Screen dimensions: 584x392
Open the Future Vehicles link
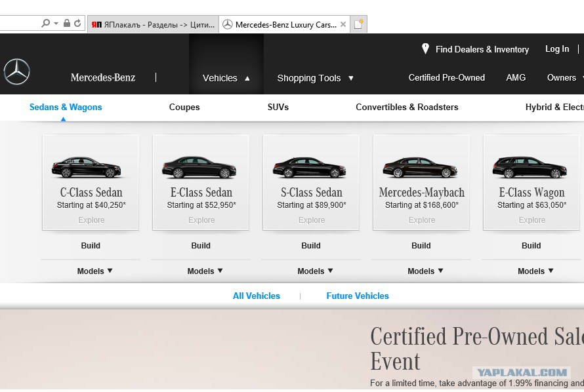[358, 296]
